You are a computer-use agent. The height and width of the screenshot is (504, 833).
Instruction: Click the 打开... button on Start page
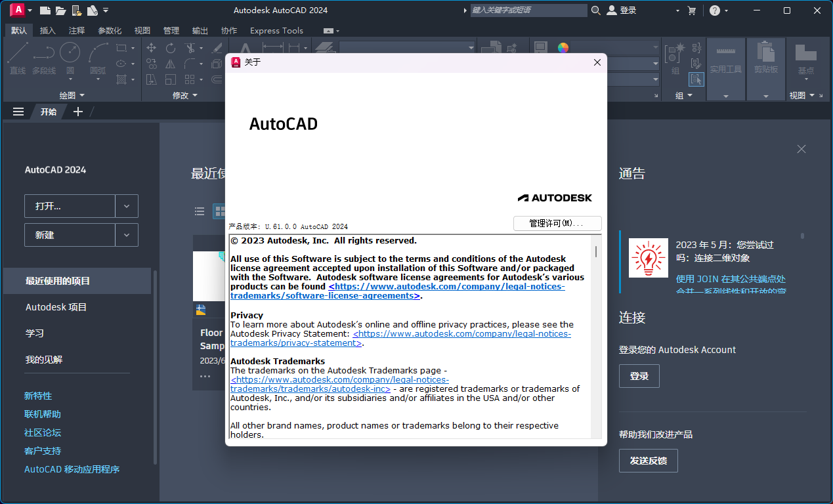pos(70,206)
